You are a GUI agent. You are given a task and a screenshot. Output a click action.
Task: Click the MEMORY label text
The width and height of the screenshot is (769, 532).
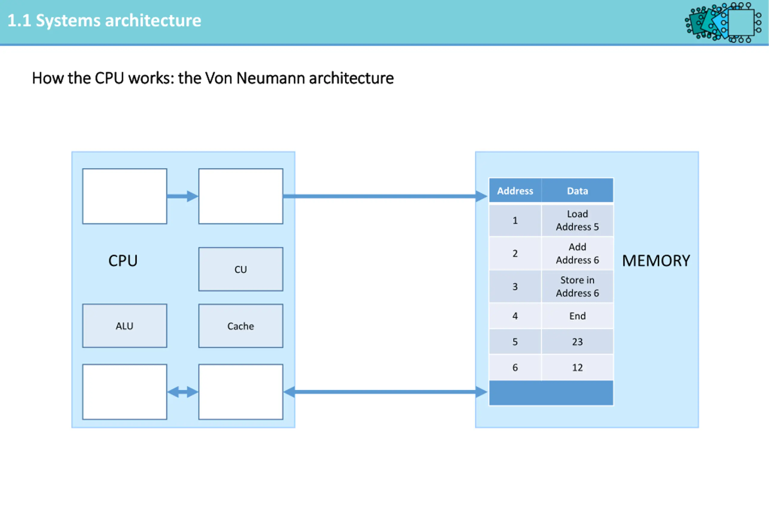click(x=656, y=261)
